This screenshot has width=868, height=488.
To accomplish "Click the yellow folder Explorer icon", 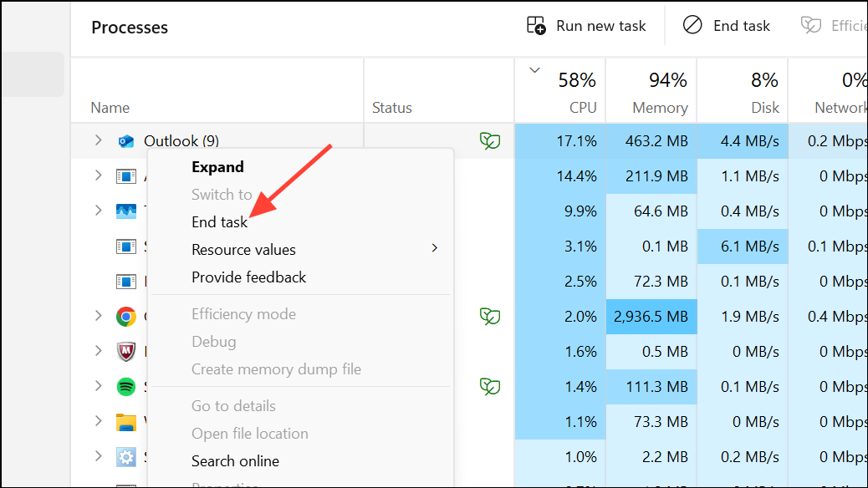I will [x=125, y=421].
